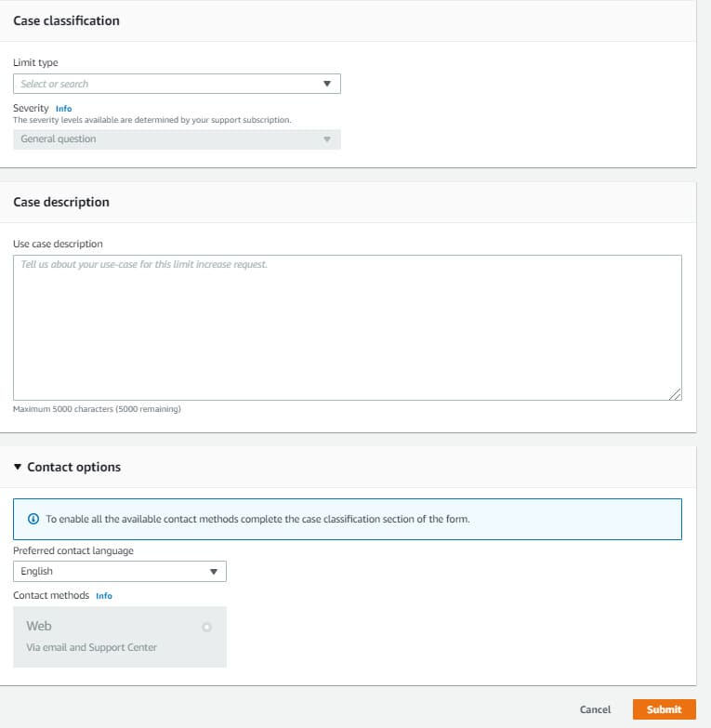Viewport: 711px width, 728px height.
Task: Click the textarea resize handle corner
Action: [x=676, y=394]
